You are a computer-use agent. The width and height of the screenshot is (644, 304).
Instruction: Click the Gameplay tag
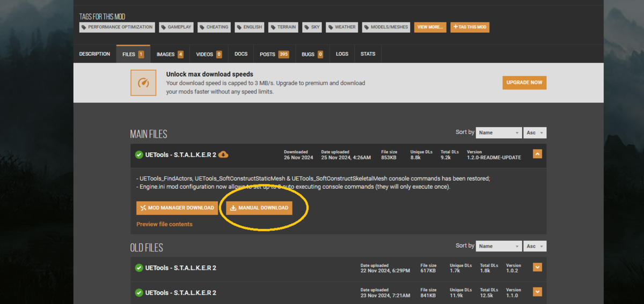(176, 27)
